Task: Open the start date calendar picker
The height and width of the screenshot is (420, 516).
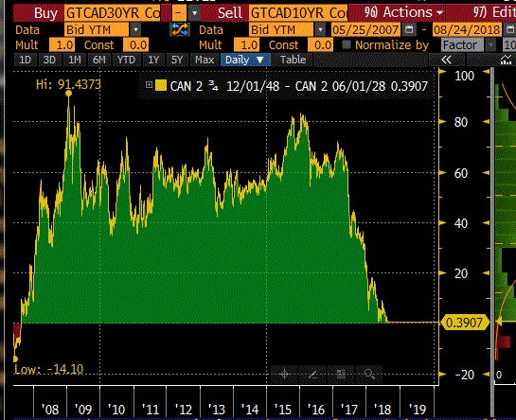Action: [409, 30]
